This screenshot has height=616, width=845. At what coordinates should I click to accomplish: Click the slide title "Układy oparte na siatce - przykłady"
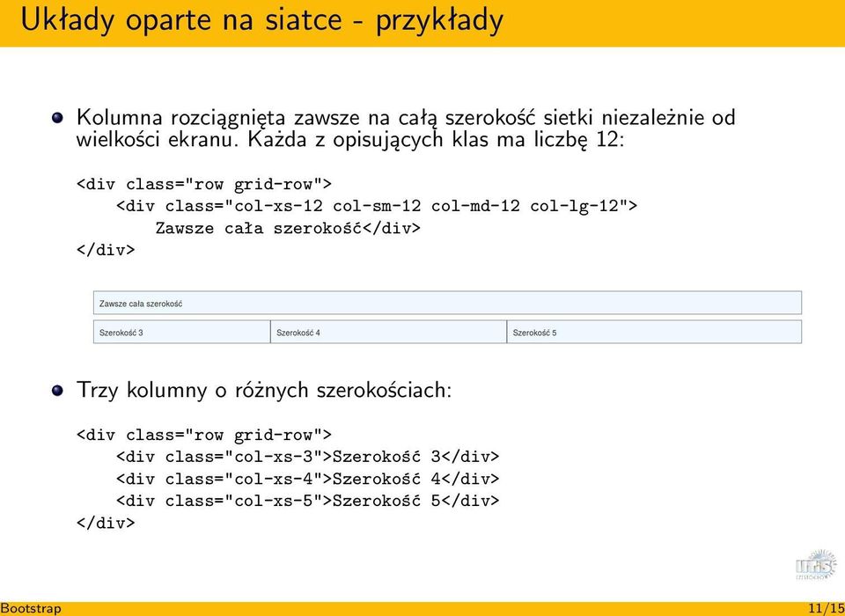click(262, 20)
